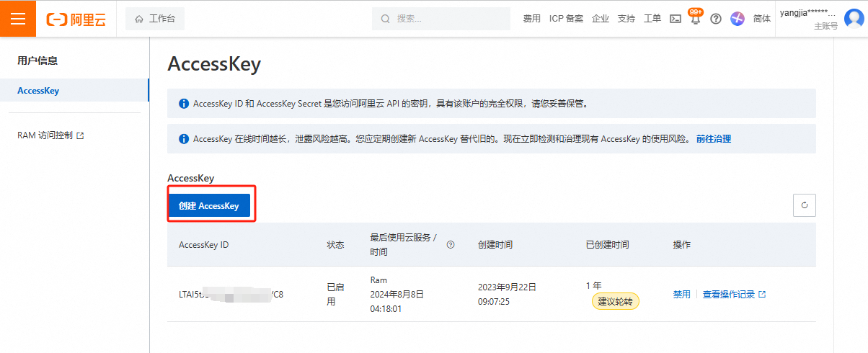Screen dimensions: 868x353
Task: Click the 操作 column header
Action: [682, 245]
